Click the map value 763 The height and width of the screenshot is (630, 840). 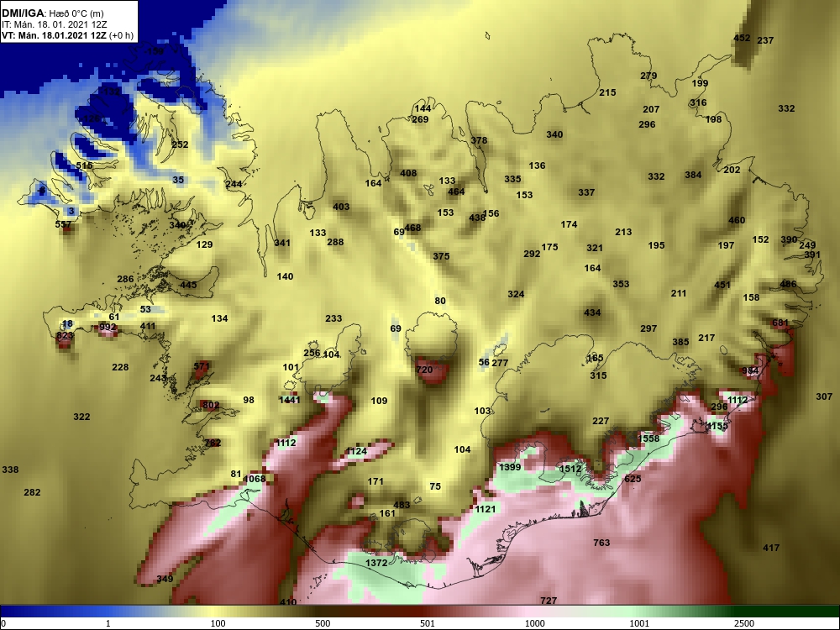[x=601, y=543]
